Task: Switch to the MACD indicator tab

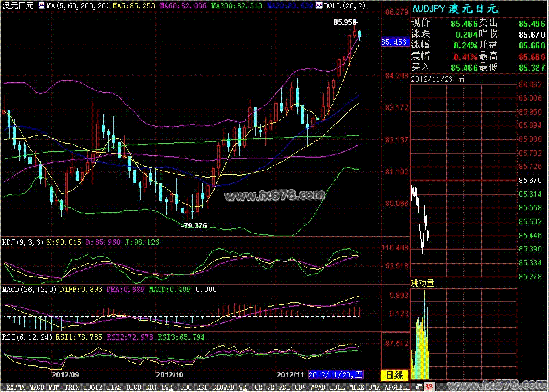Action: (x=37, y=387)
